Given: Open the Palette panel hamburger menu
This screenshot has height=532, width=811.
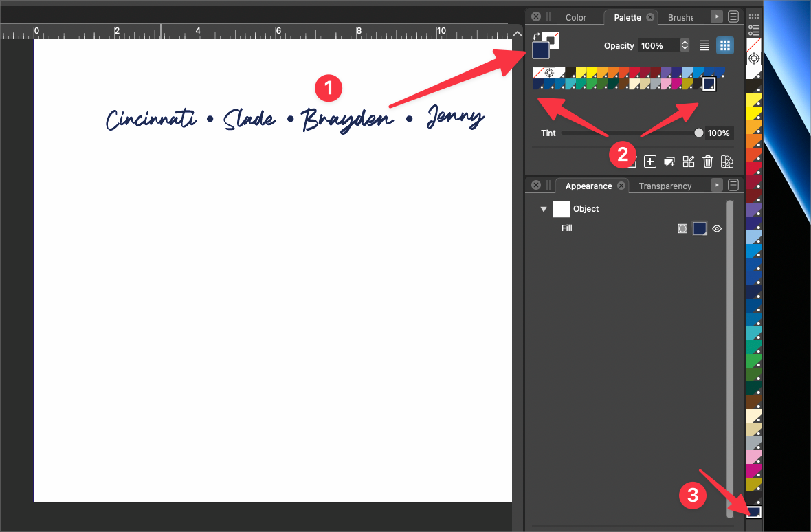Looking at the screenshot, I should pos(733,16).
